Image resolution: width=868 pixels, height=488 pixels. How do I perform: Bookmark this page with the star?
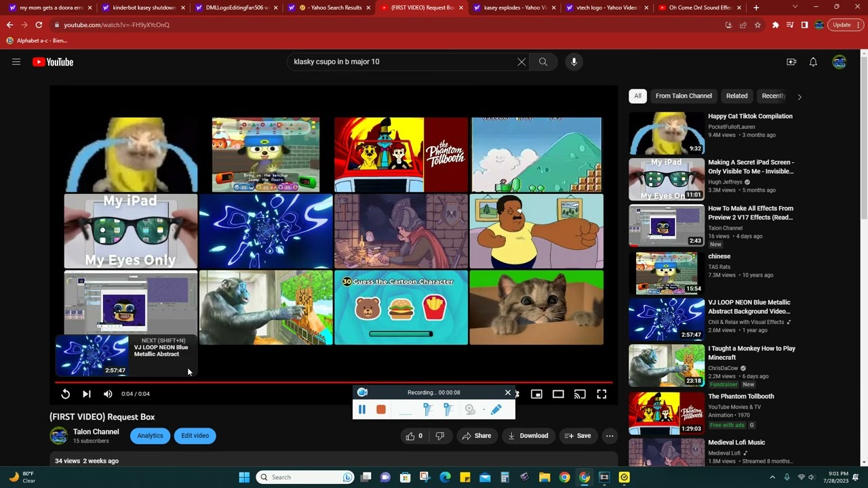(757, 25)
